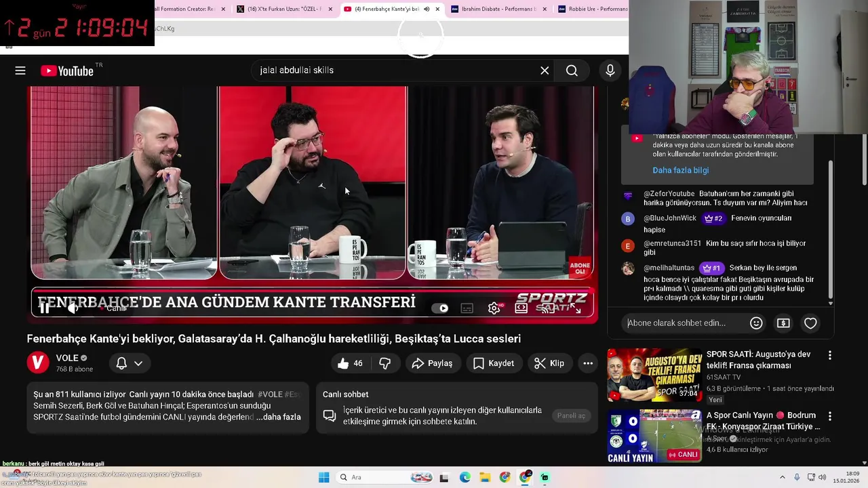Viewport: 868px width, 488px height.
Task: Open the VOLE channel name link
Action: (x=67, y=358)
